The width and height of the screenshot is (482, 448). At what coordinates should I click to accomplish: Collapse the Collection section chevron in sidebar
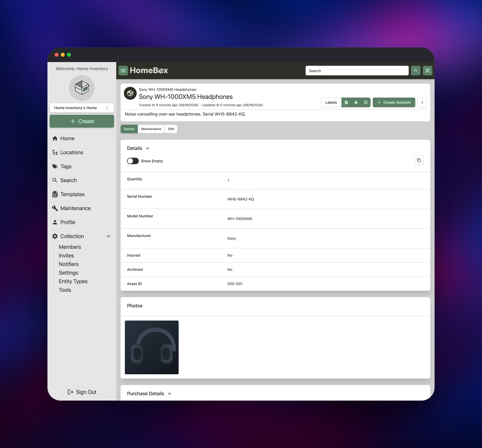pos(108,236)
